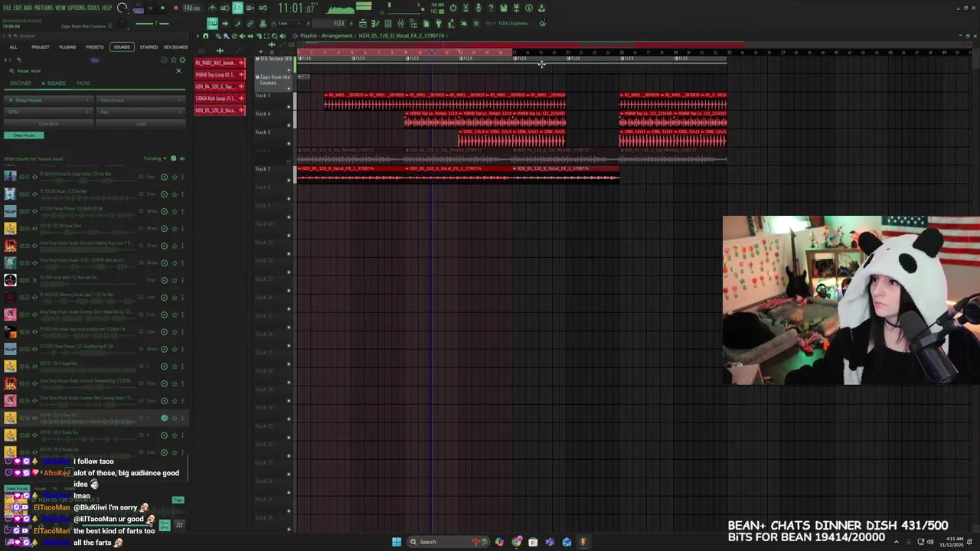Open the BPM filter dropdown
This screenshot has height=551, width=980.
click(x=48, y=112)
